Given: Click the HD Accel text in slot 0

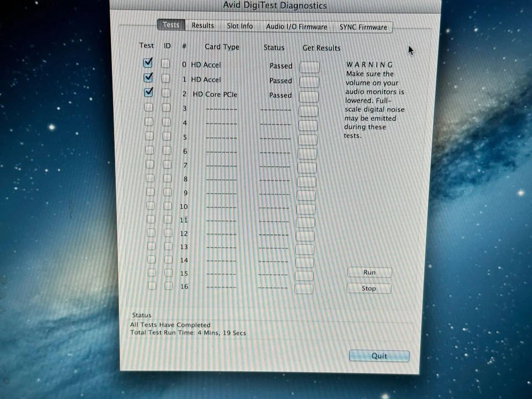Looking at the screenshot, I should 206,65.
